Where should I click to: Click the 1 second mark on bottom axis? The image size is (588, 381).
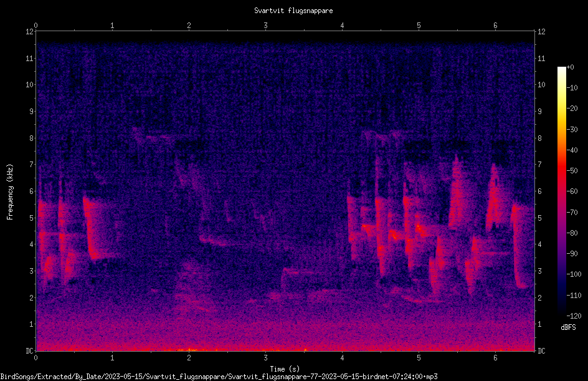click(112, 358)
